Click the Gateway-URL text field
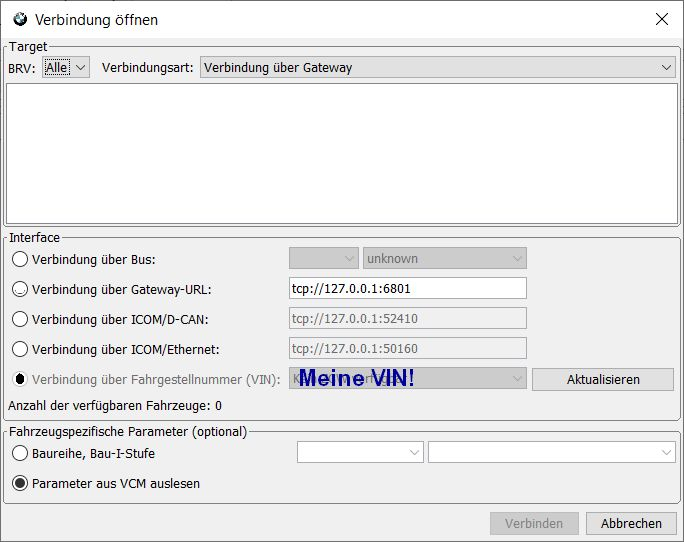The height and width of the screenshot is (542, 684). [x=407, y=288]
